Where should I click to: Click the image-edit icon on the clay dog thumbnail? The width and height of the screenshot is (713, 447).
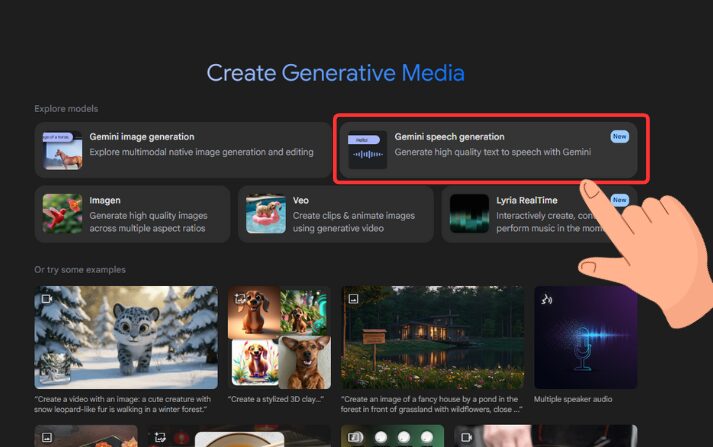(x=240, y=299)
